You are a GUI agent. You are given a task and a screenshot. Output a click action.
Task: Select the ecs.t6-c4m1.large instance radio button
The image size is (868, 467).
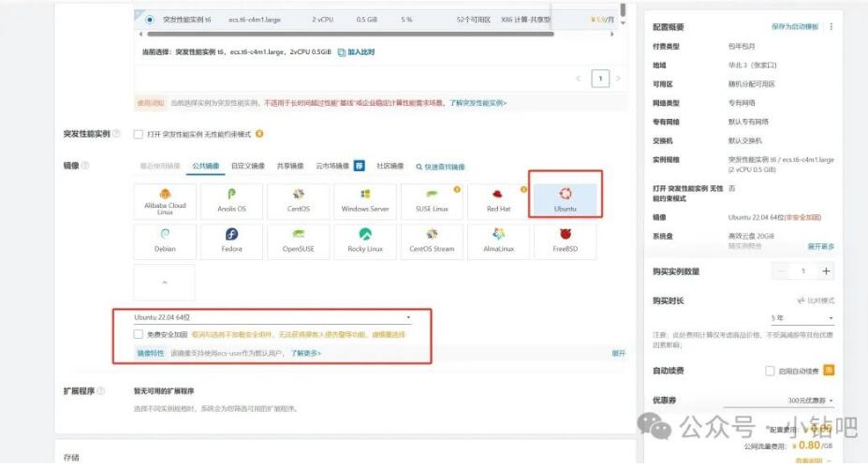coord(150,20)
